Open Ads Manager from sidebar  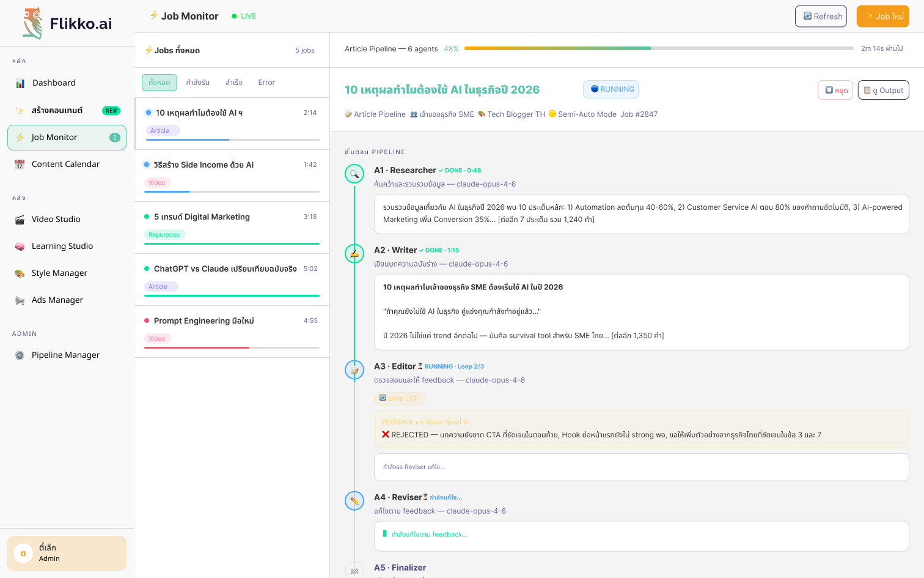[67, 300]
